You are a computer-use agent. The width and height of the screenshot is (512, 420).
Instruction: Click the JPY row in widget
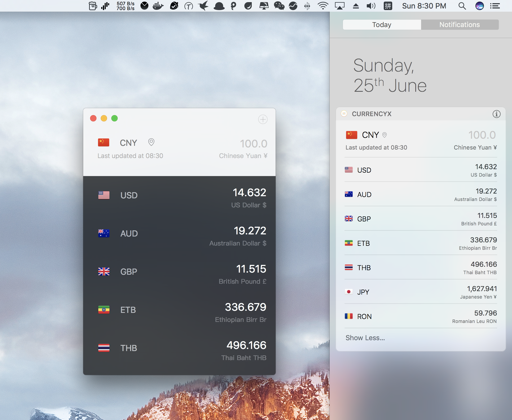click(421, 292)
